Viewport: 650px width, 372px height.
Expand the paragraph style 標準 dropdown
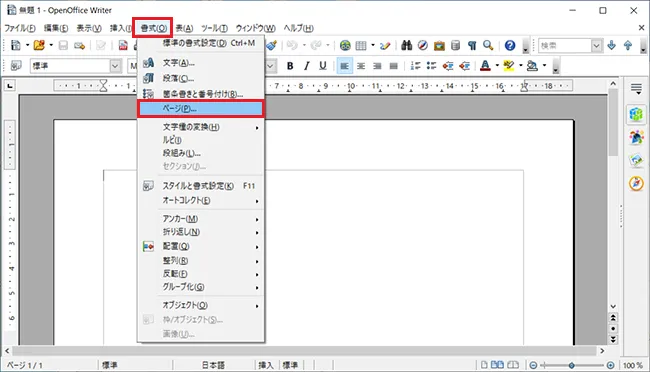[x=115, y=66]
